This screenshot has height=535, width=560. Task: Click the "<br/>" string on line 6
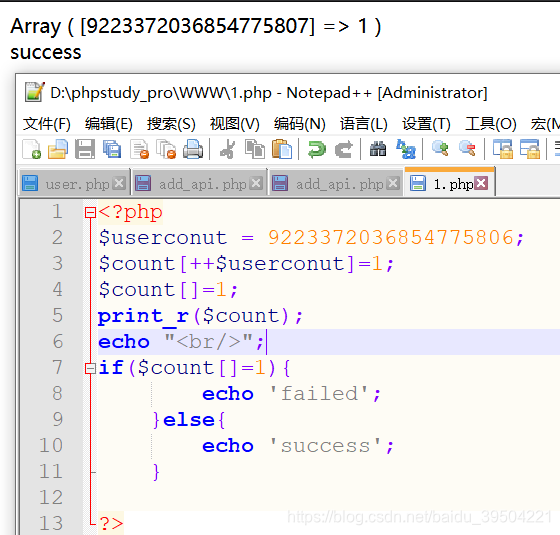point(209,342)
